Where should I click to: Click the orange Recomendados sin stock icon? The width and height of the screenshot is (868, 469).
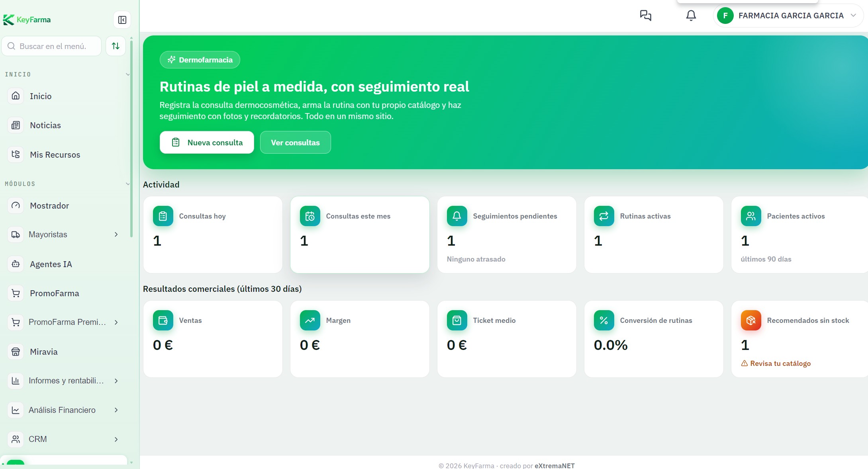tap(751, 320)
